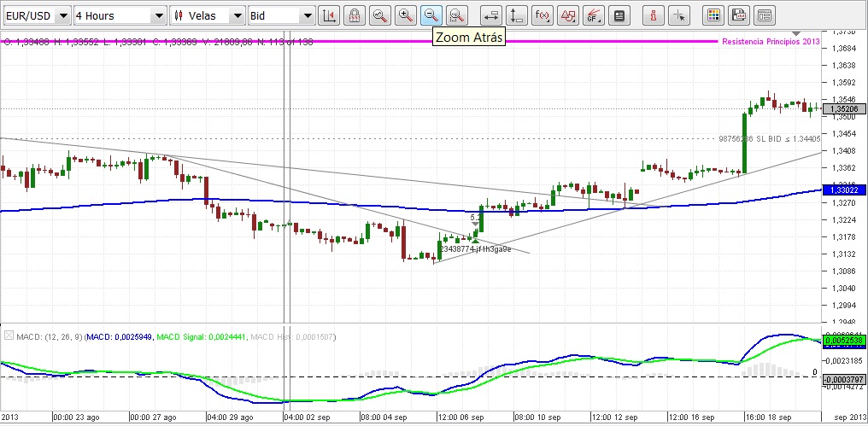Screen dimensions: 868x426
Task: Click the order label 23438774-jf1h3ga9e
Action: (476, 249)
